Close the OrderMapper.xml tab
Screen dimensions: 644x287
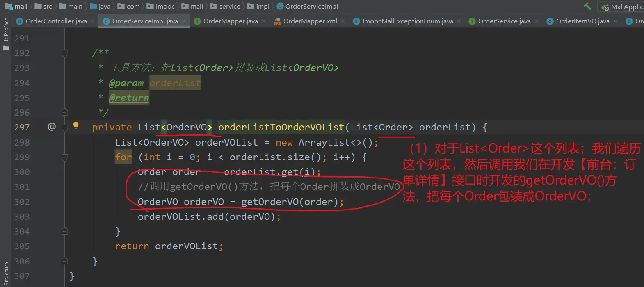[x=343, y=21]
